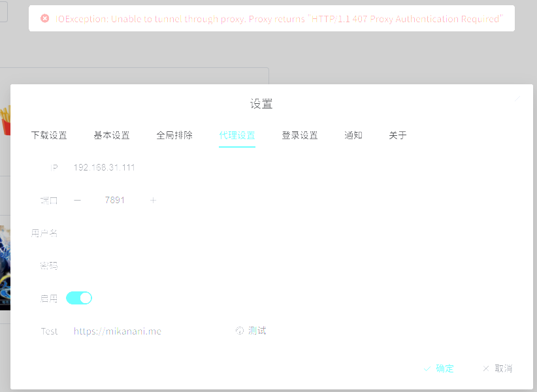Select the 全局排除 tab
The image size is (537, 392).
[x=174, y=135]
